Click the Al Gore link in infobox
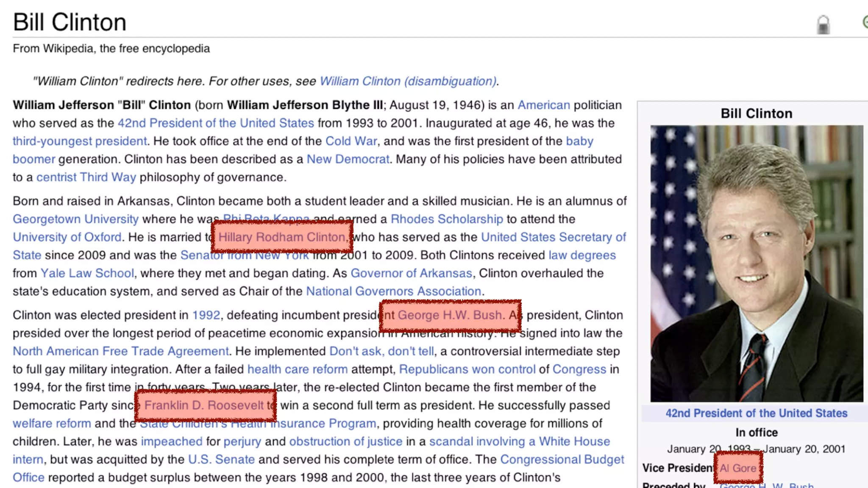This screenshot has height=488, width=868. (738, 468)
